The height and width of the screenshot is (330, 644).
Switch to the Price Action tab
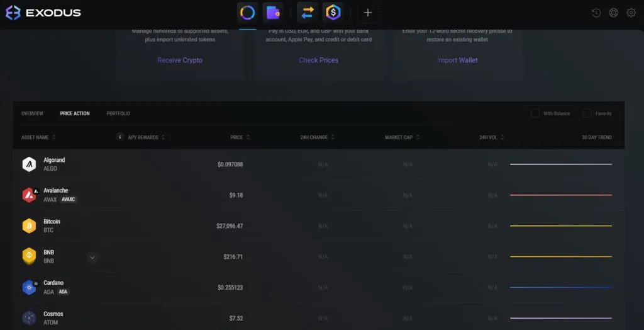point(75,113)
